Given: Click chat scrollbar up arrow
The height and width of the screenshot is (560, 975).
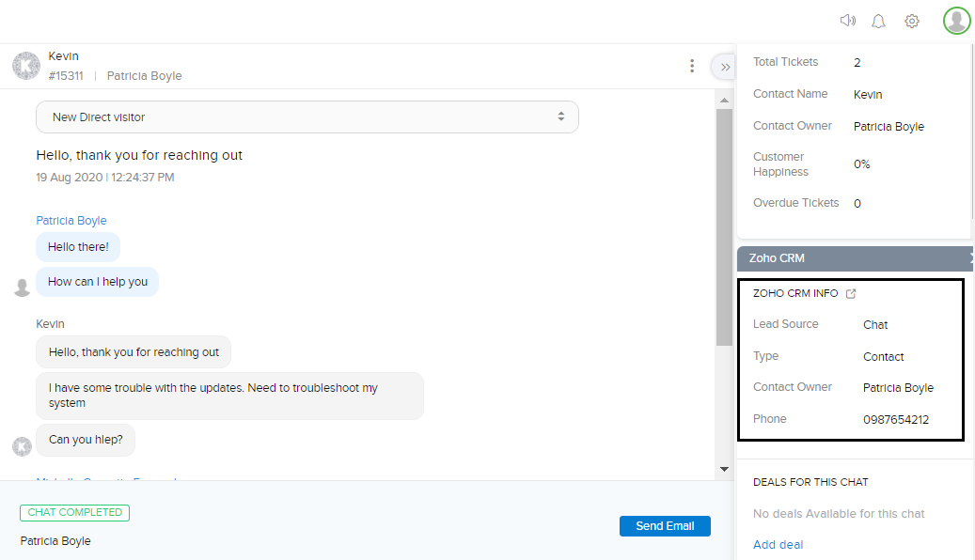Looking at the screenshot, I should 724,100.
